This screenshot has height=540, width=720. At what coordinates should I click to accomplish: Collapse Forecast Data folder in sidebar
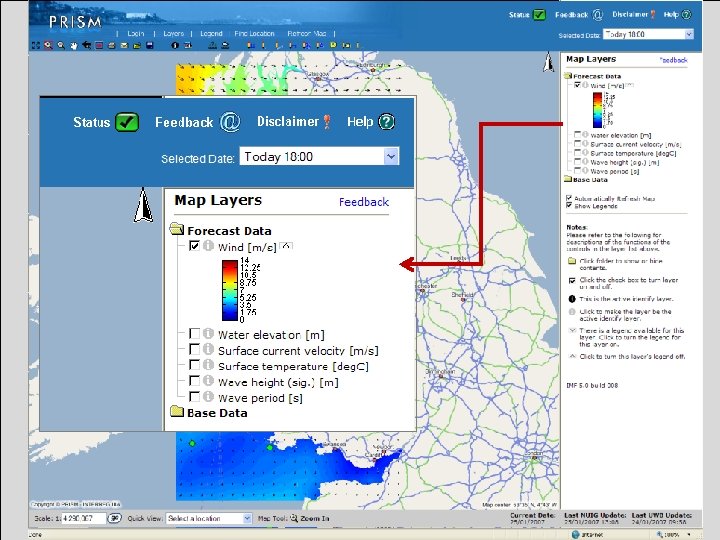pos(568,76)
